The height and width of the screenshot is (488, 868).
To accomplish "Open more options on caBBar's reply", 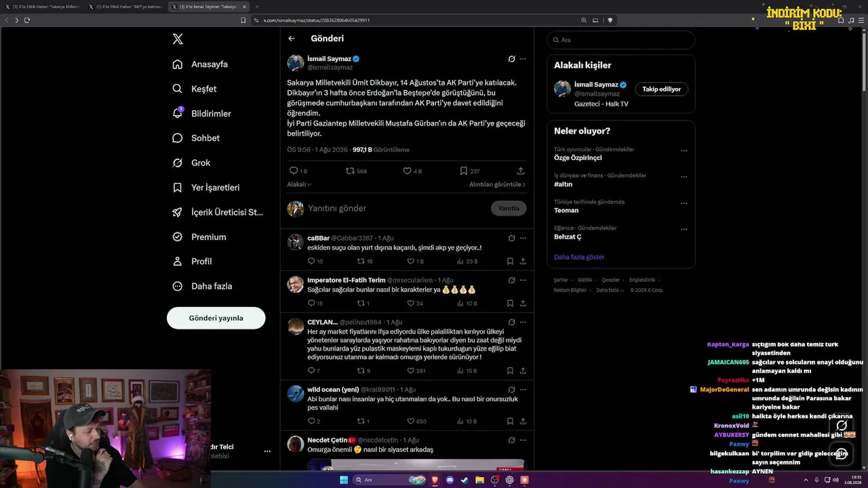I will point(523,238).
